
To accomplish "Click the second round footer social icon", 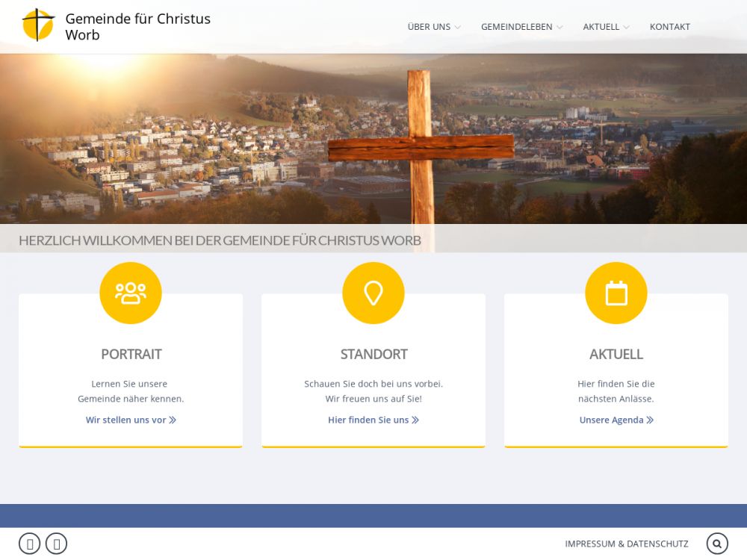I will pos(57,544).
